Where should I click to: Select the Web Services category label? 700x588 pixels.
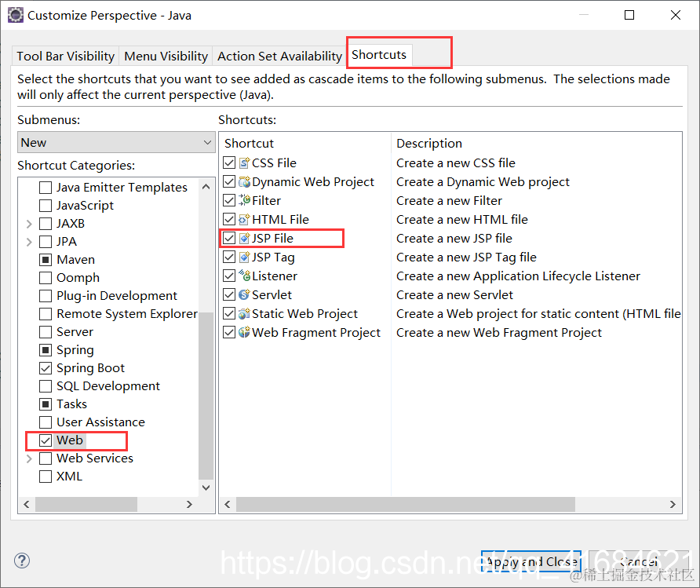point(95,458)
